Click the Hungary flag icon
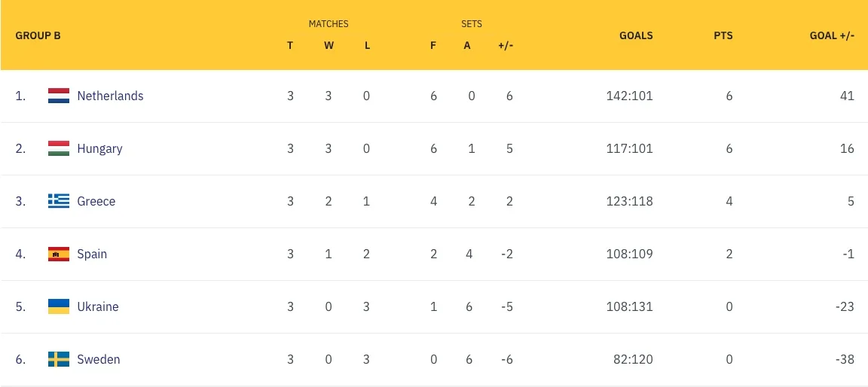The image size is (868, 387). coord(59,148)
